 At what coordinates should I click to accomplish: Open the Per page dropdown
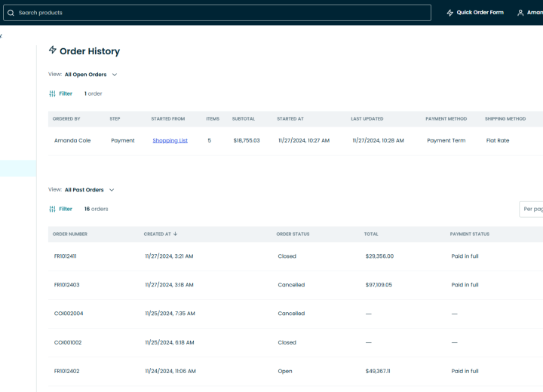[531, 209]
